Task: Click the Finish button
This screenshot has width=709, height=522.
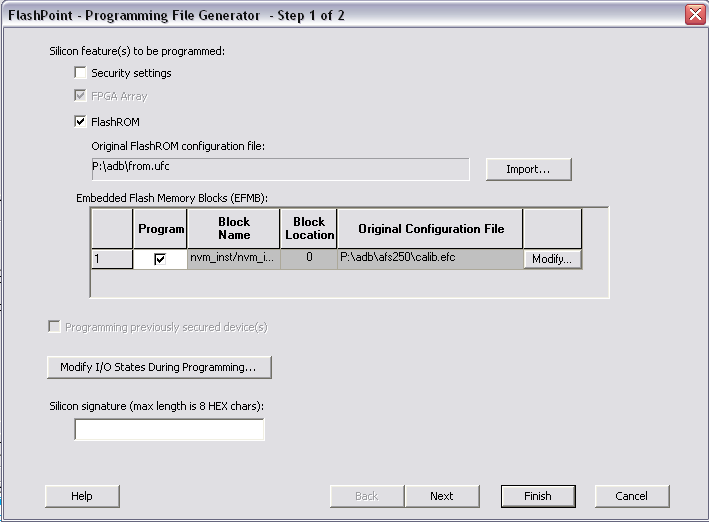Action: pyautogui.click(x=538, y=496)
